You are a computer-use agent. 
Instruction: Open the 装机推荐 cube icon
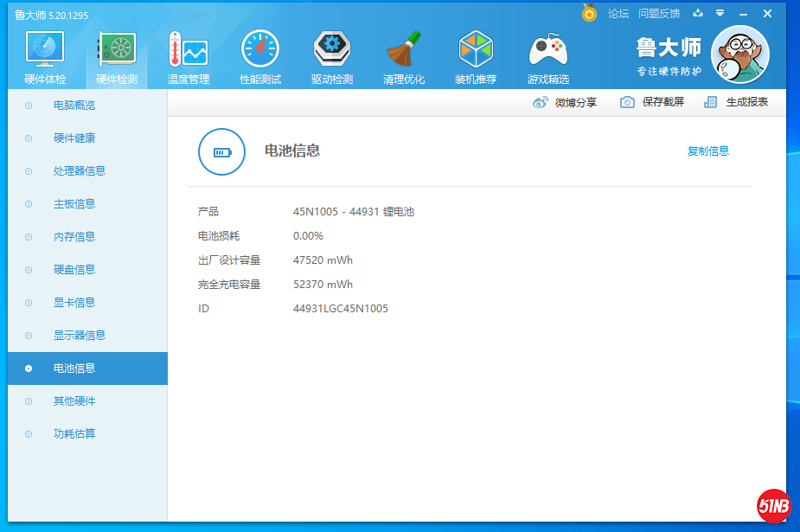click(475, 50)
